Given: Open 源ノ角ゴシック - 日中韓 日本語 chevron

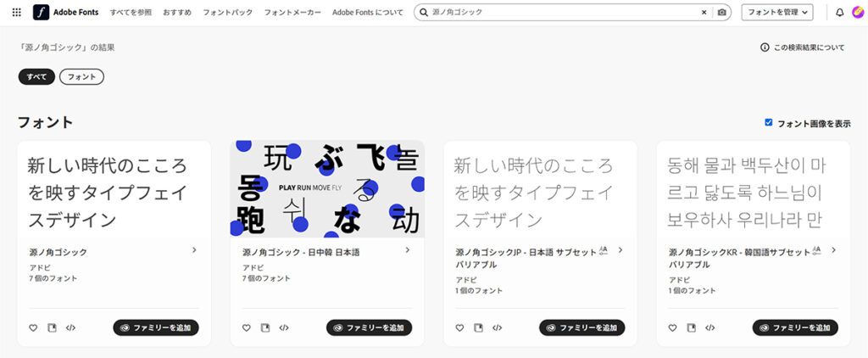Looking at the screenshot, I should [x=408, y=250].
